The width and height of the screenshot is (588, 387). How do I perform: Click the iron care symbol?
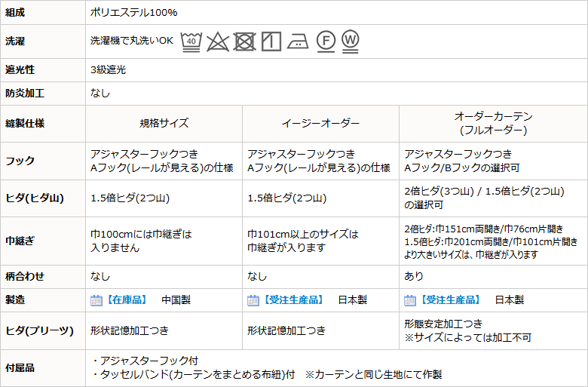point(298,41)
